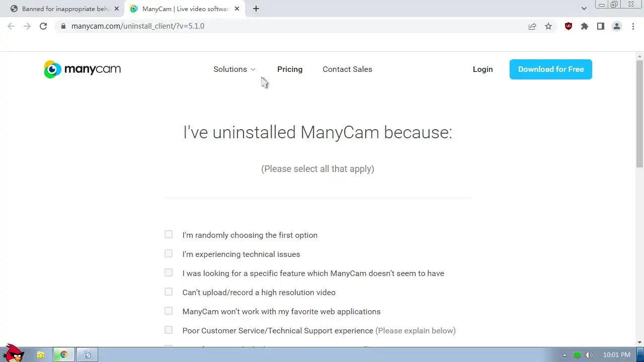Close the ManyCam tab
644x362 pixels.
[x=237, y=9]
